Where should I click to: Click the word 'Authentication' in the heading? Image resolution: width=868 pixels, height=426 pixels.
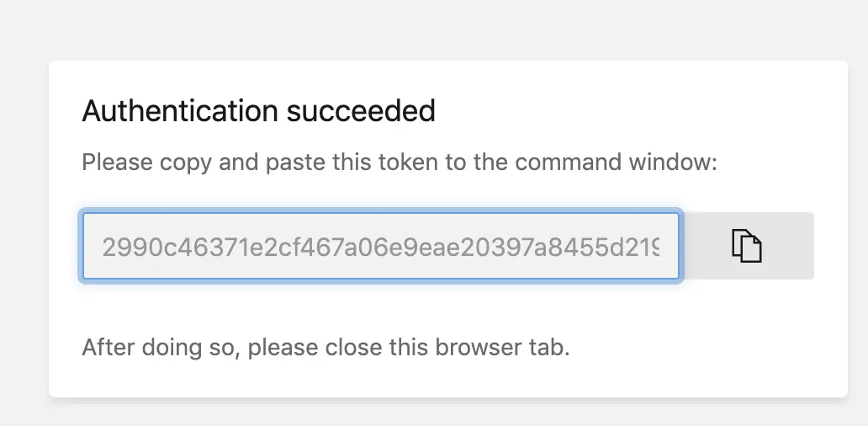[x=179, y=111]
